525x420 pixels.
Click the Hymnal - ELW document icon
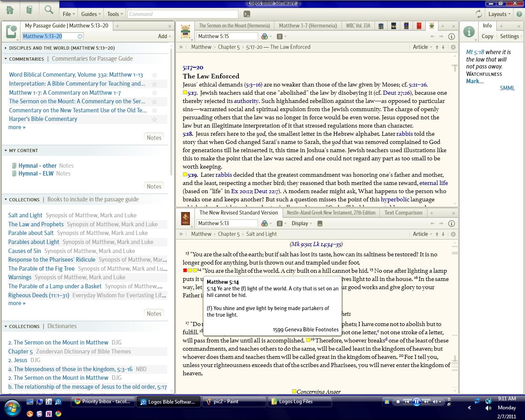pyautogui.click(x=14, y=173)
